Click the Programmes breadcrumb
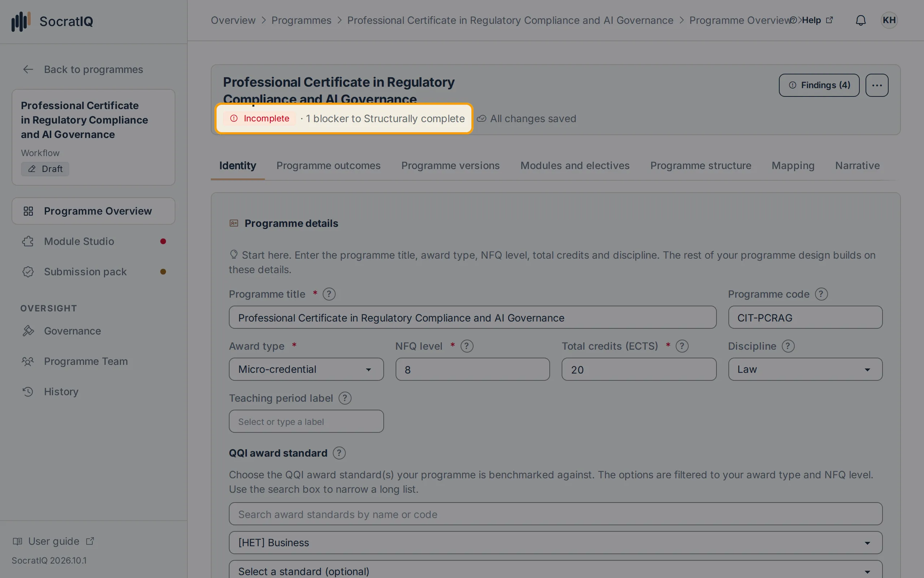Viewport: 924px width, 578px height. [301, 20]
